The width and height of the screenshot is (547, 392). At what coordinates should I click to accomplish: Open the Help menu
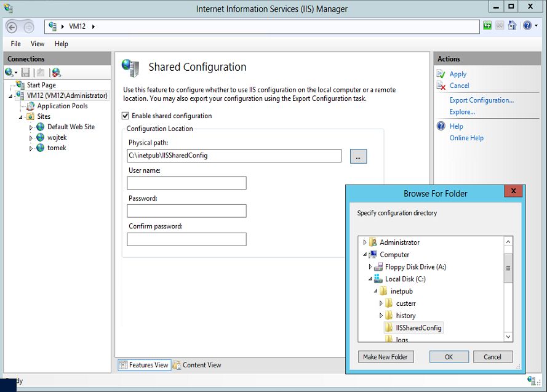point(61,44)
